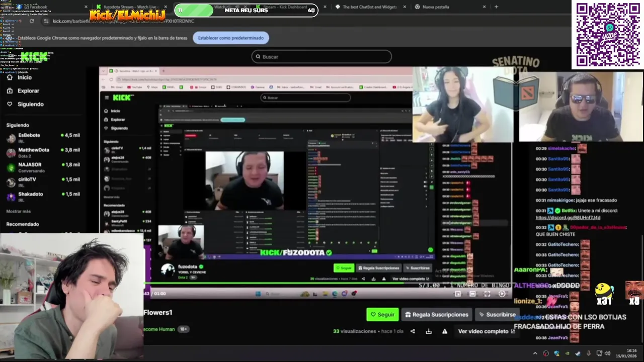
Task: Expand following list with 'Mostrar más'
Action: pyautogui.click(x=18, y=212)
